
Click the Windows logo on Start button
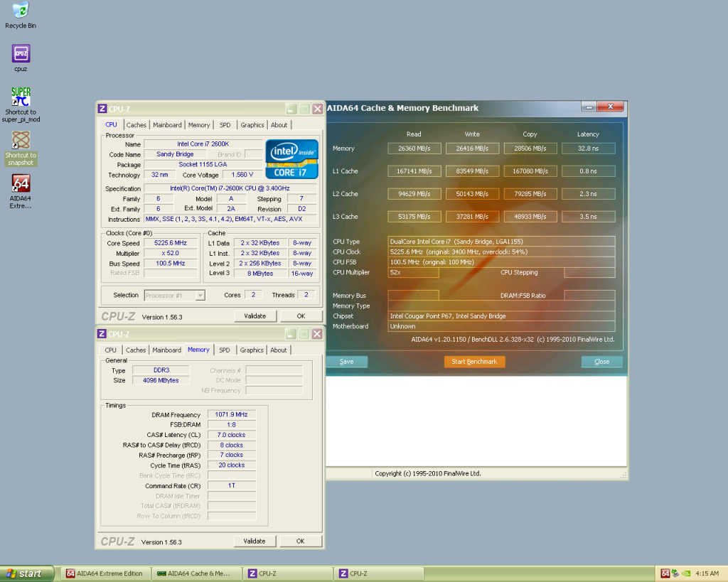click(11, 573)
